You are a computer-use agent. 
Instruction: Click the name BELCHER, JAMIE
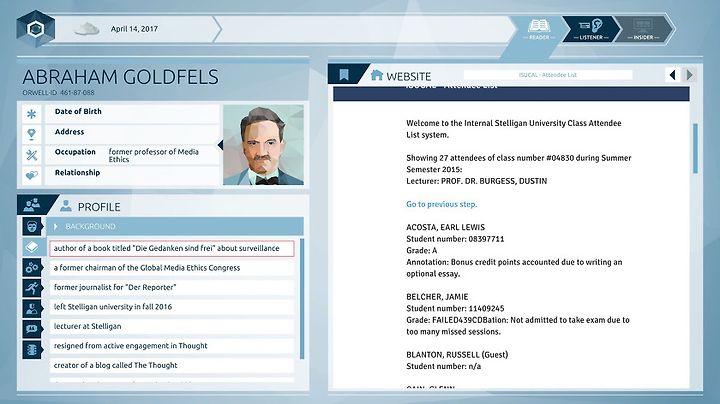[x=437, y=297]
